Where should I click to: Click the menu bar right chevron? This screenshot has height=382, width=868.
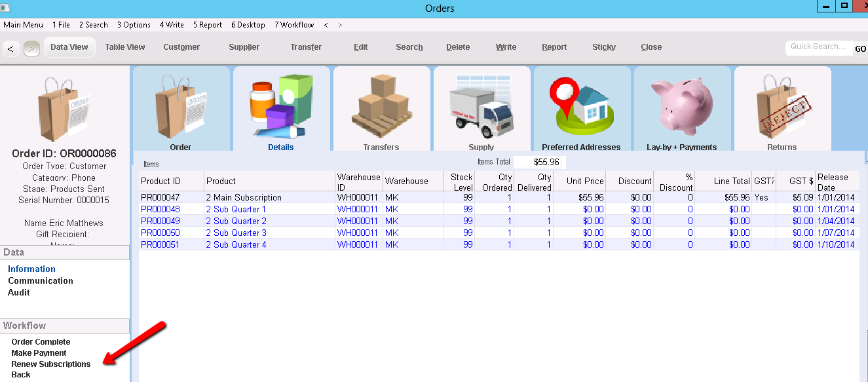point(340,25)
